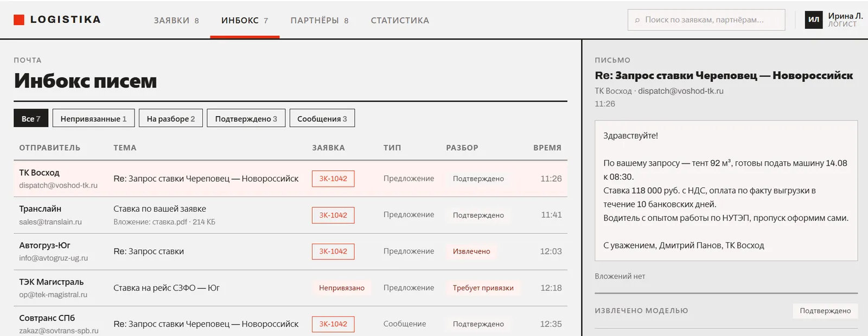Open the ИЛ user avatar
The width and height of the screenshot is (868, 336).
coord(814,20)
